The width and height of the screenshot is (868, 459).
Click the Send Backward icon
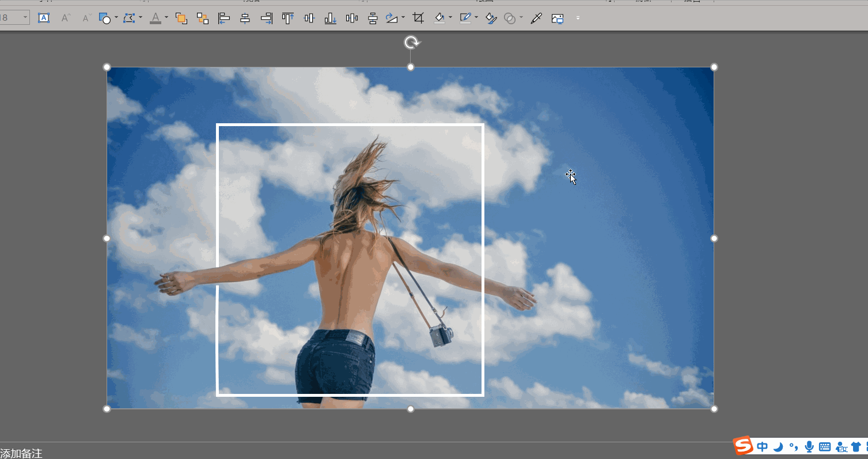click(203, 18)
